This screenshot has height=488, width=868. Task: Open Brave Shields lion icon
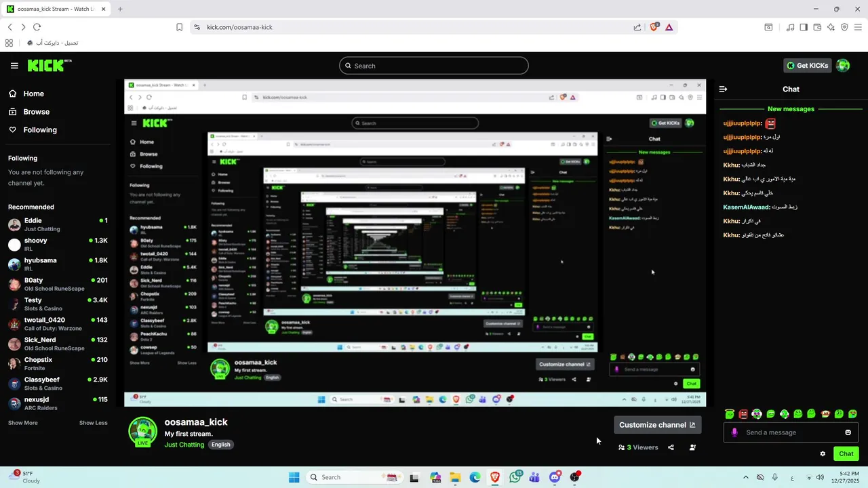point(654,27)
